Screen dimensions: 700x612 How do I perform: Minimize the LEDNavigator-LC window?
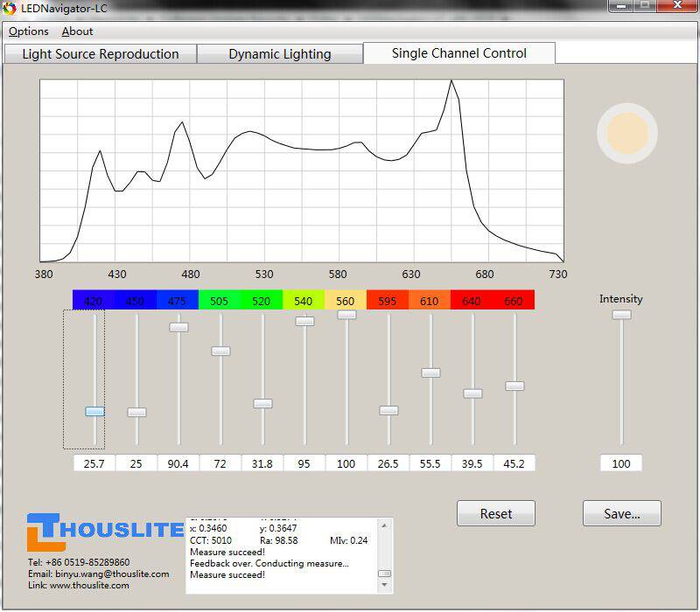tap(621, 6)
